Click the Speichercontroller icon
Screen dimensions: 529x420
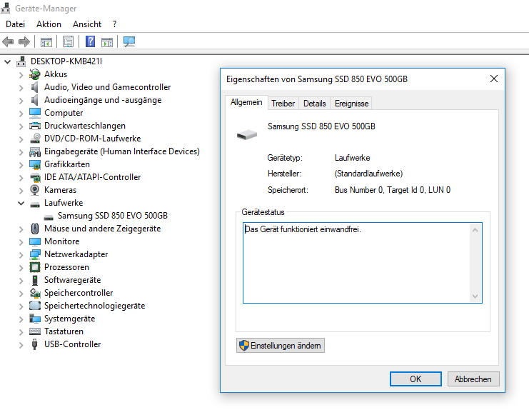(x=35, y=293)
